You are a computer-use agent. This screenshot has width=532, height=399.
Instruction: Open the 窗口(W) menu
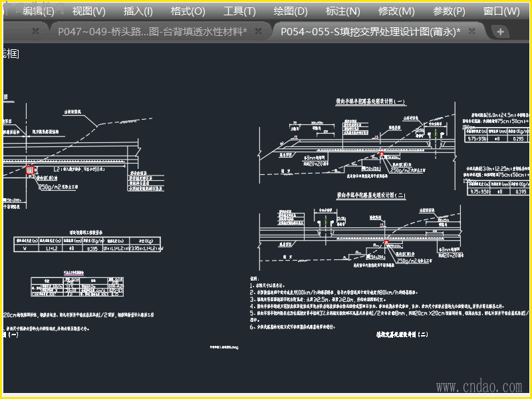coord(501,11)
